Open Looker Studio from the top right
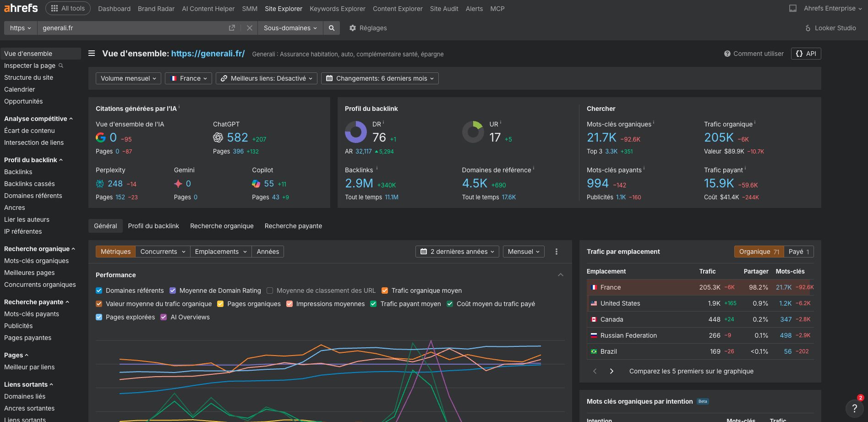Screen dimensions: 868x422 coord(830,28)
